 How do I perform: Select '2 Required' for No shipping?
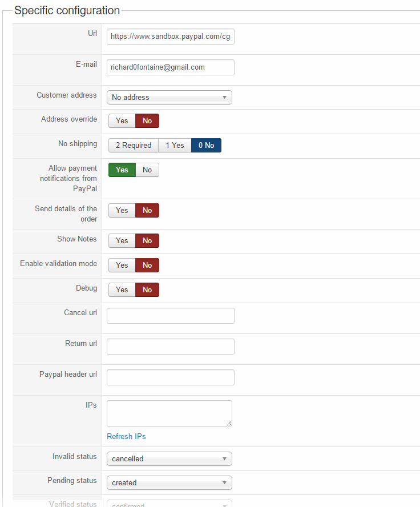134,146
